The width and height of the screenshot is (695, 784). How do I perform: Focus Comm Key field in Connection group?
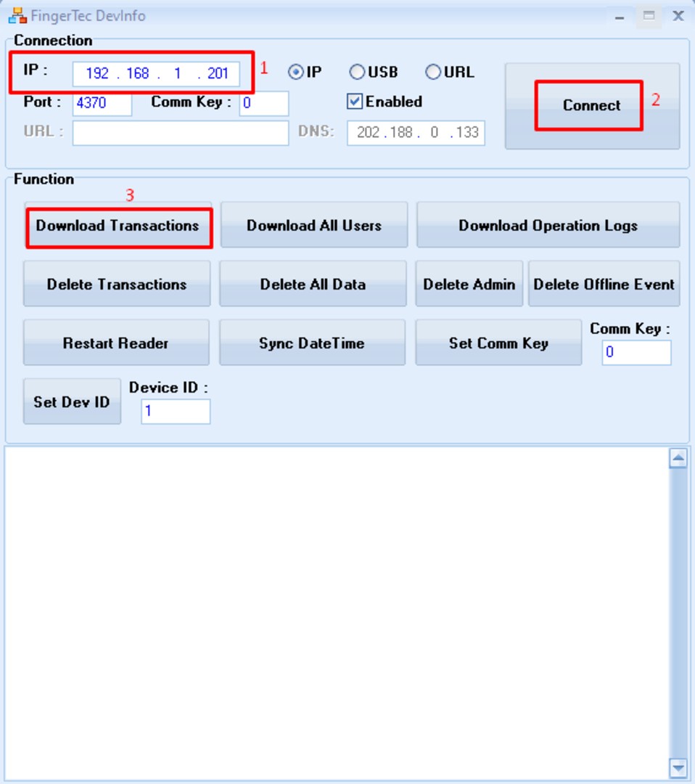pyautogui.click(x=264, y=103)
